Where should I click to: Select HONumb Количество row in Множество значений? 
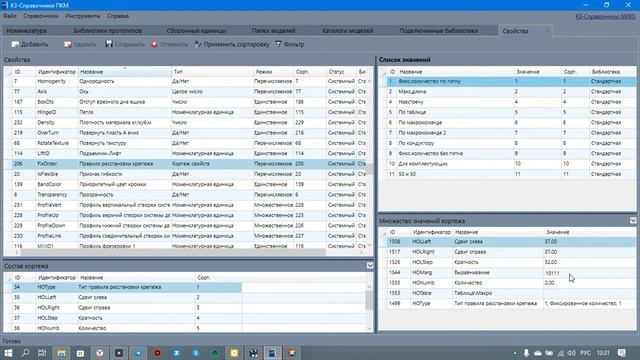[507, 283]
